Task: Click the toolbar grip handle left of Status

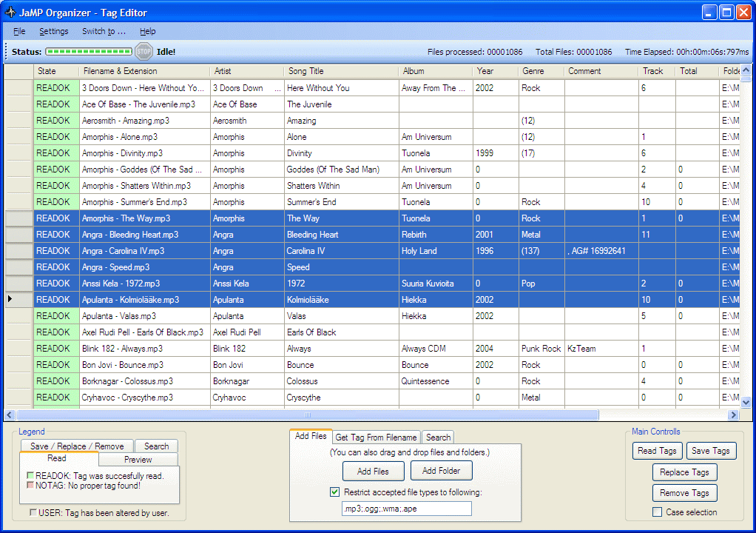Action: point(6,52)
